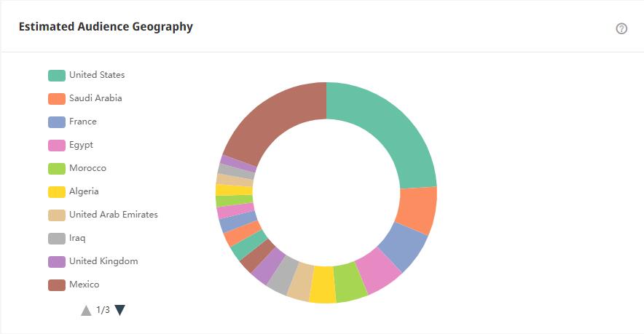644x334 pixels.
Task: Click the help question mark icon
Action: click(x=621, y=28)
